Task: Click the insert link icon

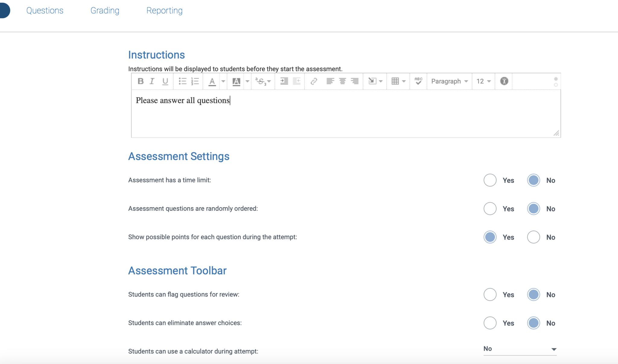Action: (x=314, y=81)
